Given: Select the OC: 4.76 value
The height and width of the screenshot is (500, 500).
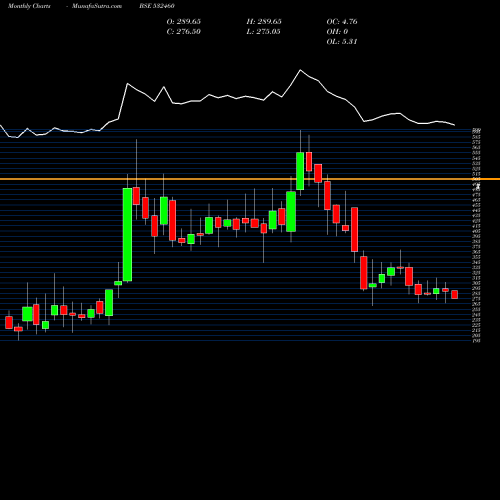Looking at the screenshot, I should point(342,22).
